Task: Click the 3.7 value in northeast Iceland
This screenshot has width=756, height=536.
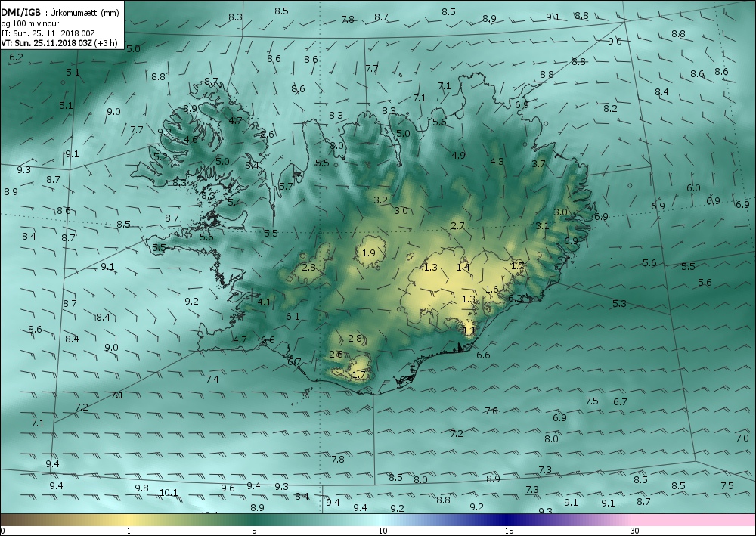Action: 538,164
